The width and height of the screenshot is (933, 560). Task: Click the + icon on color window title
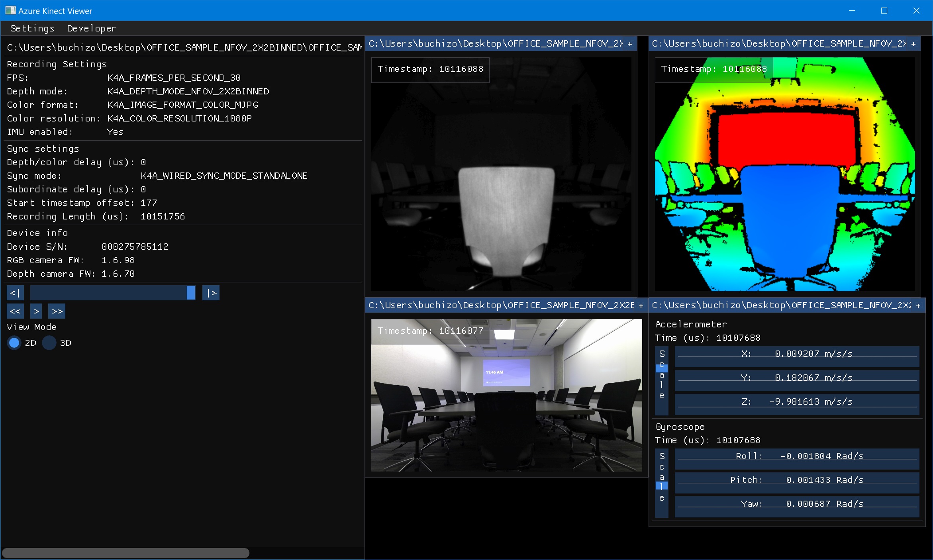[x=641, y=305]
